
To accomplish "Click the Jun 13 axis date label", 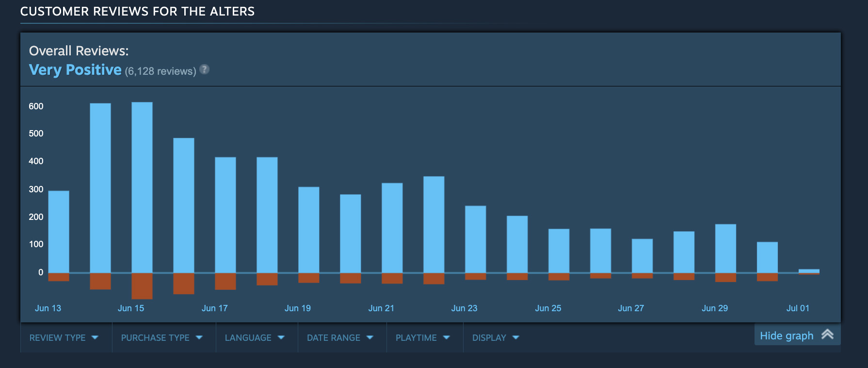I will coord(48,308).
